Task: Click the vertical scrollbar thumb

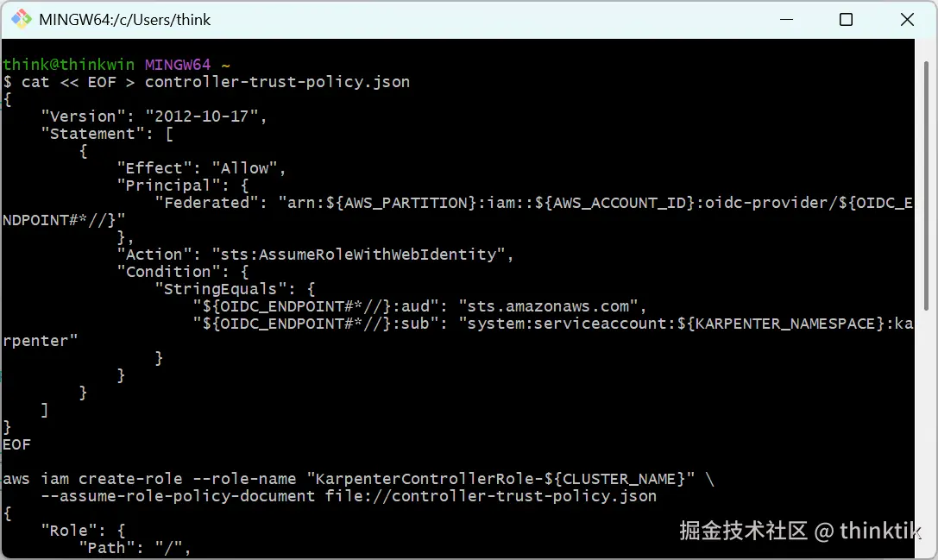Action: tap(926, 186)
